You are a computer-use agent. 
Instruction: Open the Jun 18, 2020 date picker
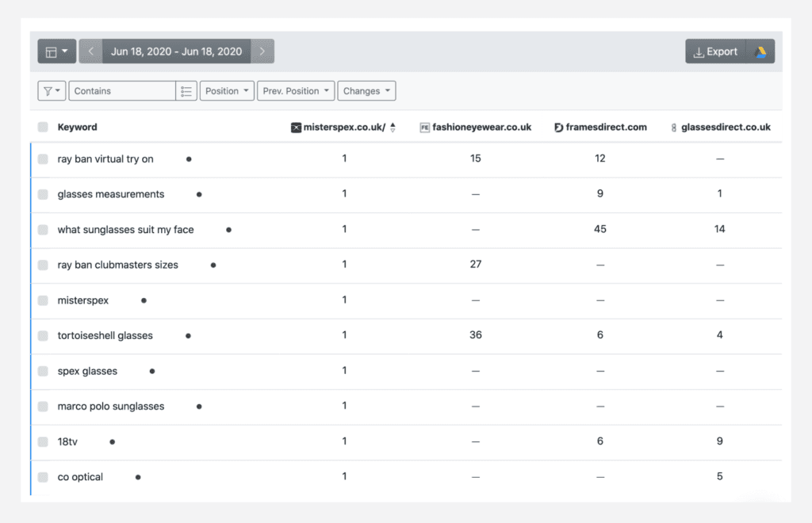pyautogui.click(x=177, y=52)
